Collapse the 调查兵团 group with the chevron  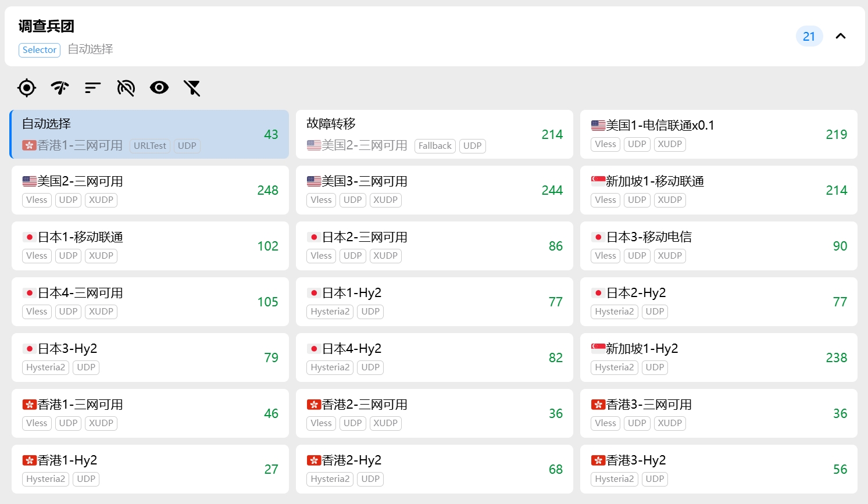pyautogui.click(x=840, y=36)
